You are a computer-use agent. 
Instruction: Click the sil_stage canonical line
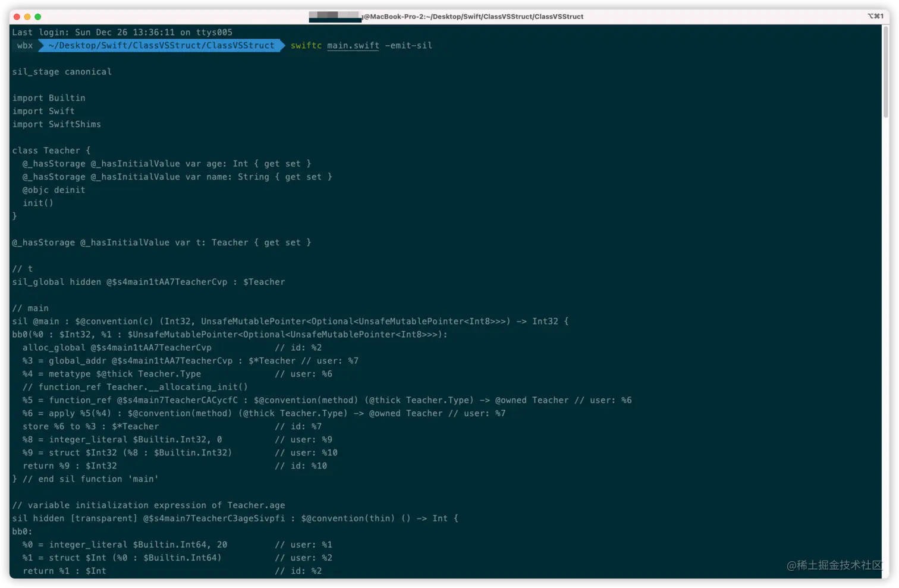coord(62,72)
